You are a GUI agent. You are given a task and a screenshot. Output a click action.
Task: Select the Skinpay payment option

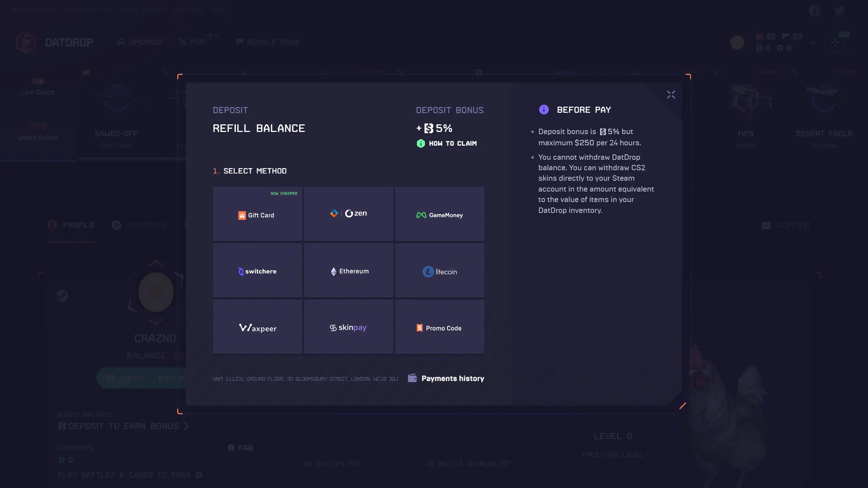click(x=348, y=327)
